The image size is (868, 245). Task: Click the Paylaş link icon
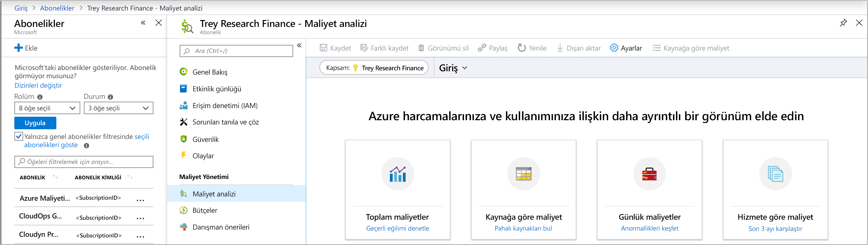(482, 48)
